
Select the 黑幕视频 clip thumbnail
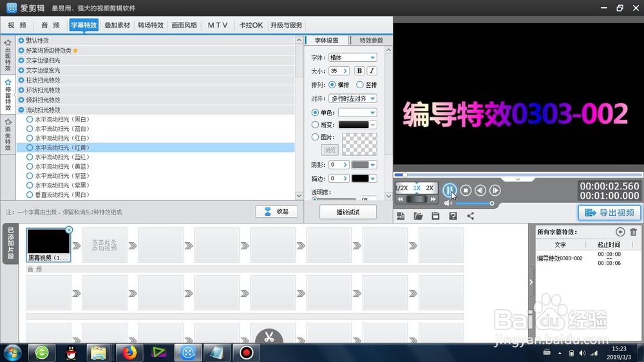[48, 245]
